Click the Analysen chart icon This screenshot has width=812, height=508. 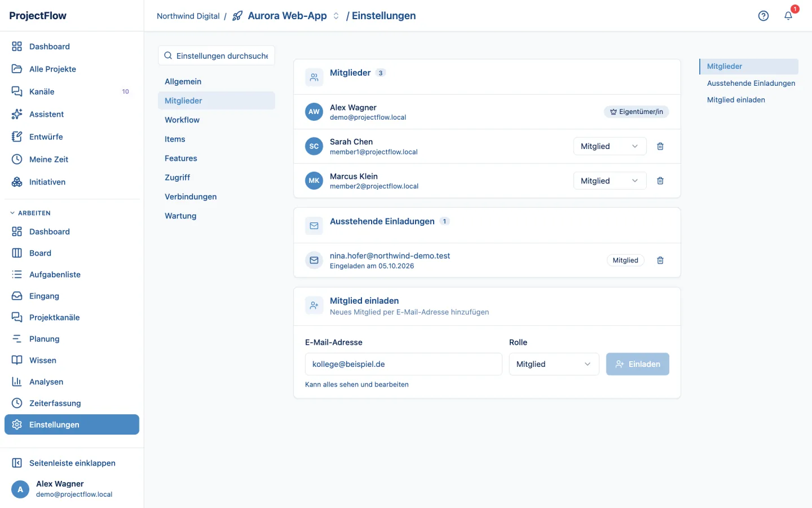[17, 382]
